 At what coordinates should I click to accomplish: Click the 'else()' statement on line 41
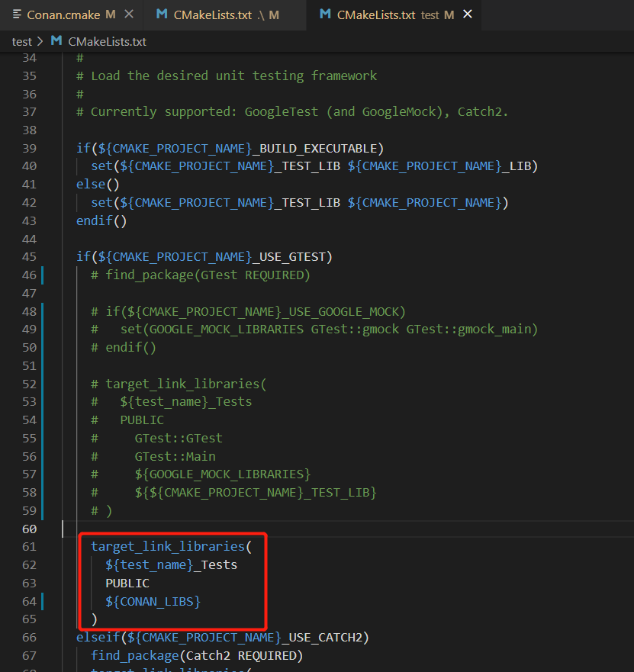98,185
